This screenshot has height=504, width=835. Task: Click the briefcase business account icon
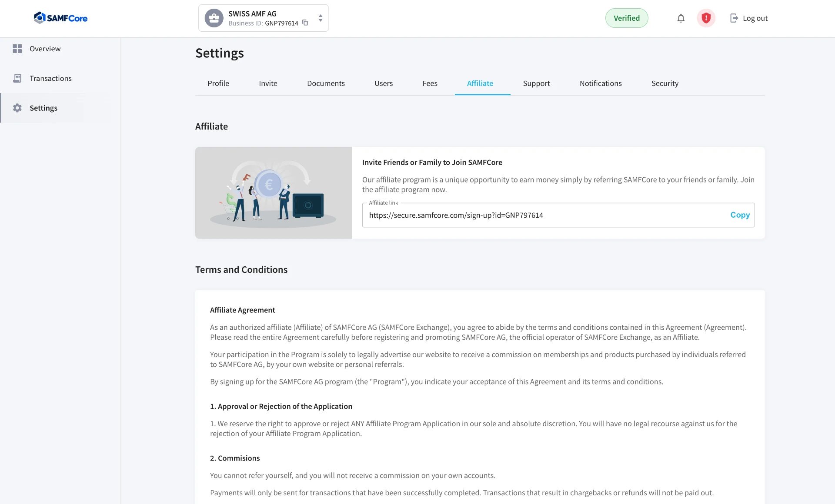coord(214,18)
